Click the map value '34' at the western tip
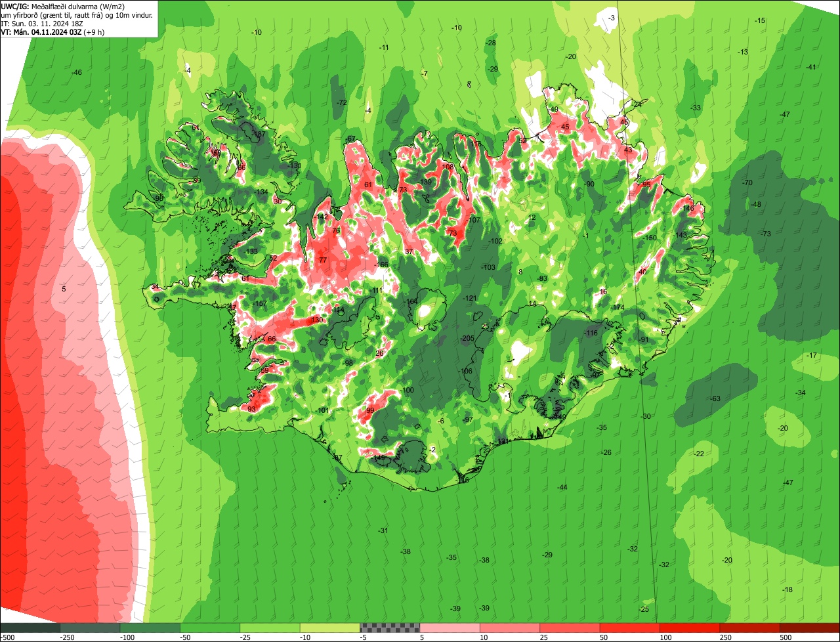The image size is (840, 642). (155, 287)
